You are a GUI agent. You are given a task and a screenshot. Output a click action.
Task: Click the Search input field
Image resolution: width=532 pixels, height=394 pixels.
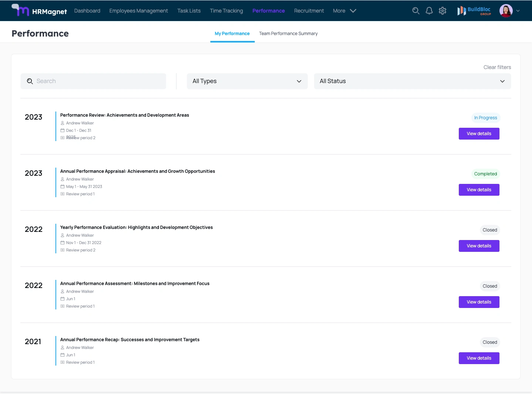coord(93,81)
